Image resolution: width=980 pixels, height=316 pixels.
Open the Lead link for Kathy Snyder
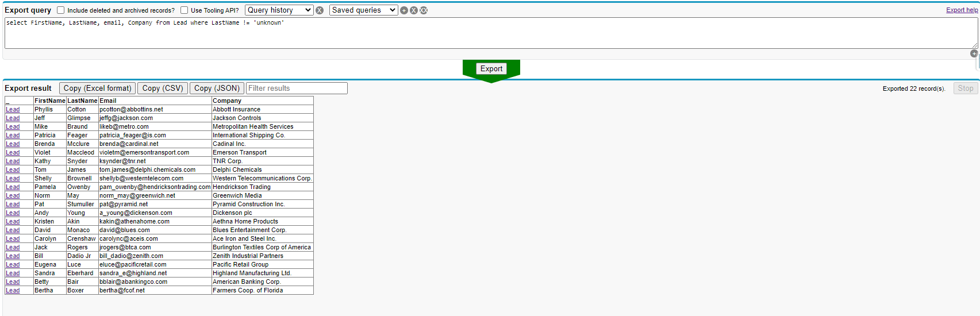[13, 161]
